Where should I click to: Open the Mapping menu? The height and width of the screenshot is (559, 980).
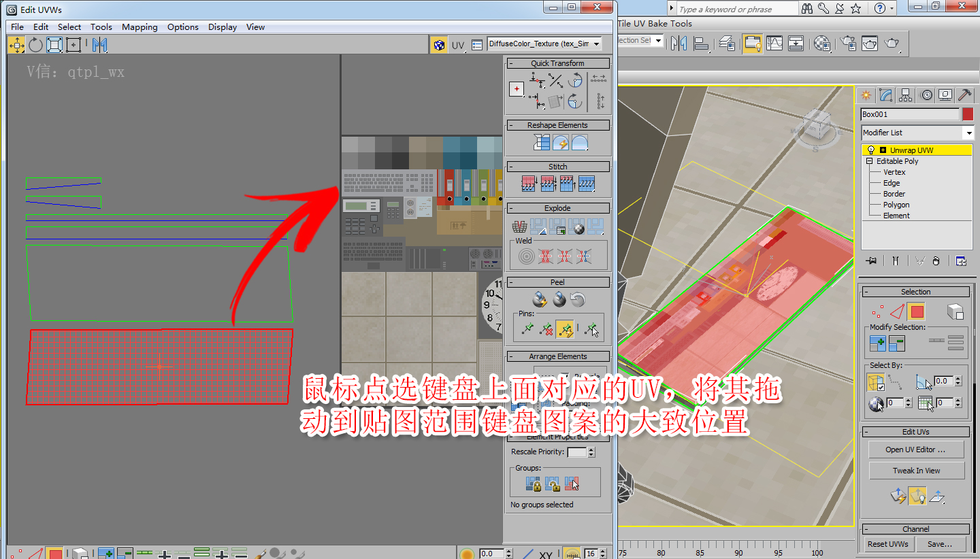pos(140,27)
